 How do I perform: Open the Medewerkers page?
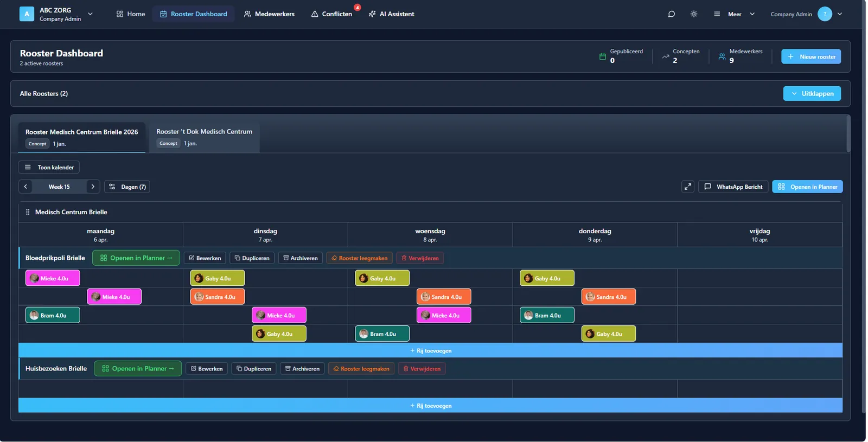coord(269,14)
